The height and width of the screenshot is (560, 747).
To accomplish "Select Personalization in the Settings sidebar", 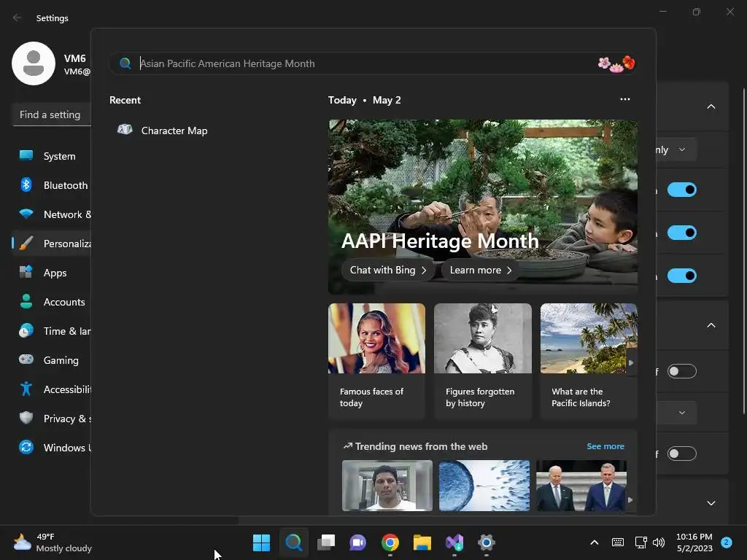I will (x=52, y=244).
